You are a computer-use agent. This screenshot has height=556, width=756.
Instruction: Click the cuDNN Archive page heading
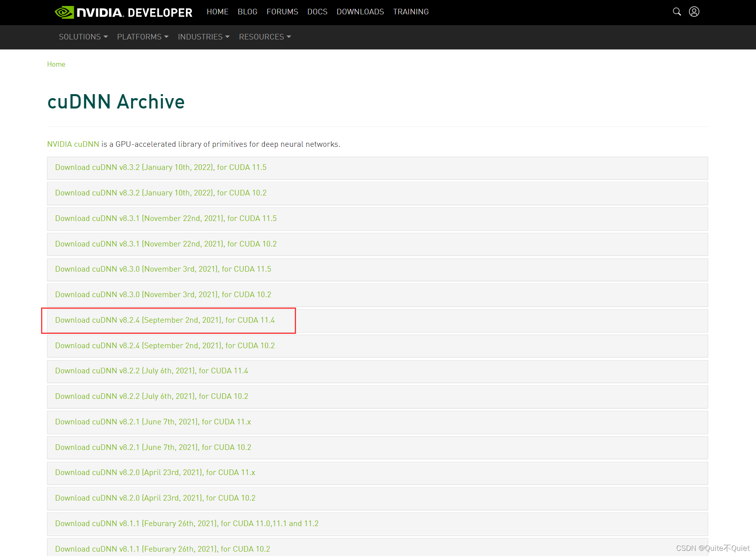pos(116,102)
